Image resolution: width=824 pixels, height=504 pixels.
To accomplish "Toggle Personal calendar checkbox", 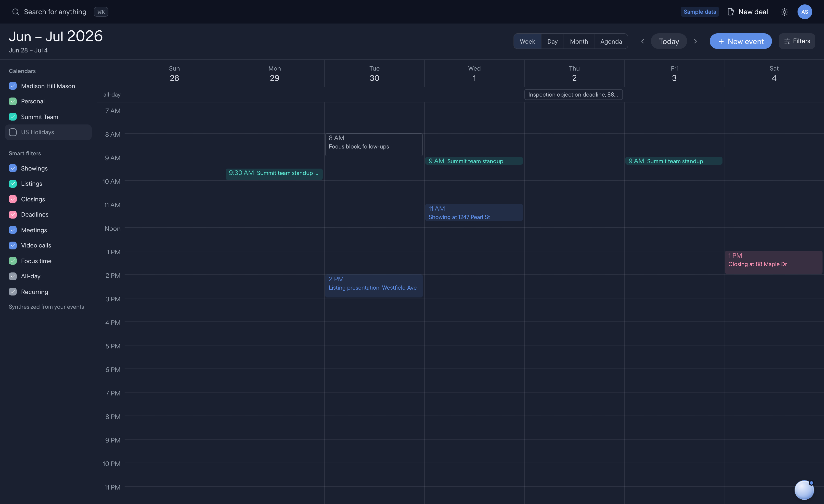I will [x=13, y=101].
